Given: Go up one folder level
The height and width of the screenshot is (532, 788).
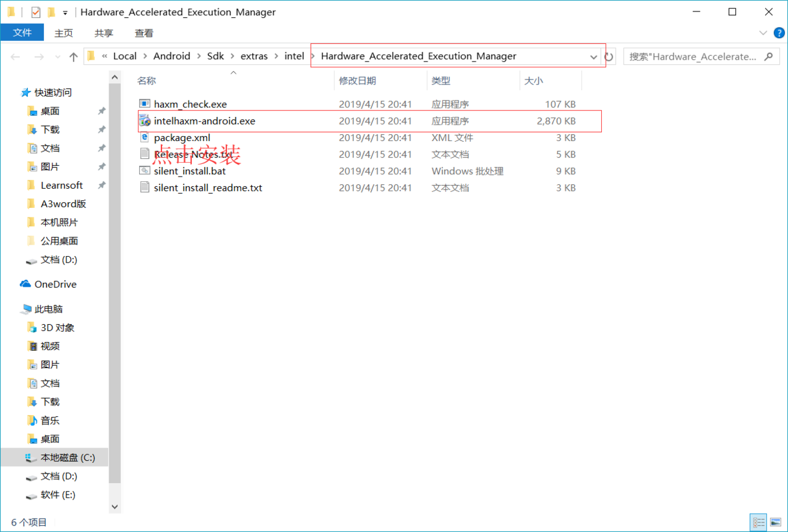Looking at the screenshot, I should (73, 57).
